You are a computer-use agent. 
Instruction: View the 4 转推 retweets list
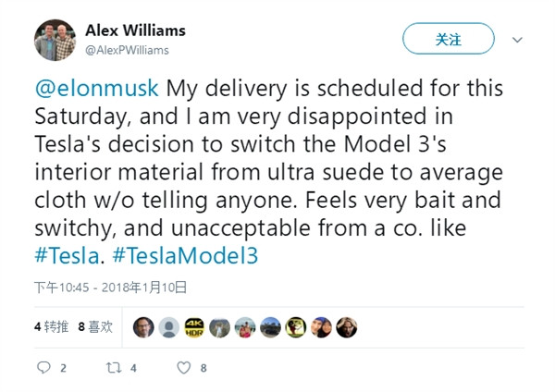[x=51, y=327]
